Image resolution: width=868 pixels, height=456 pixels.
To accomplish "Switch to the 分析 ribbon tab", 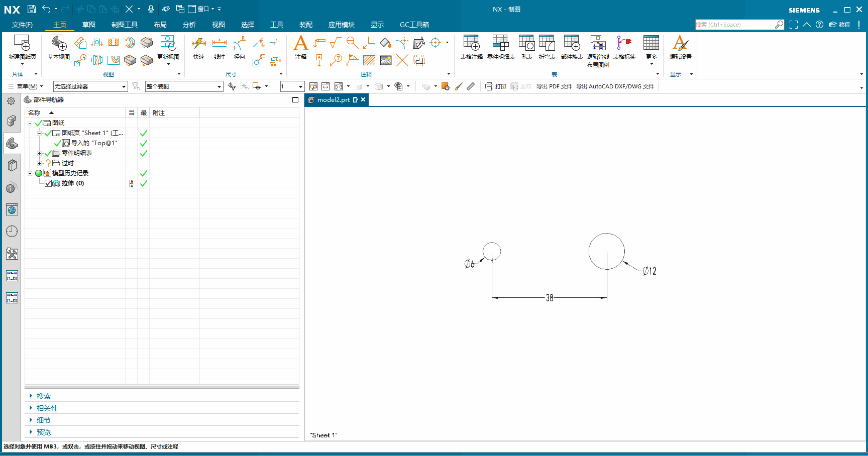I will 189,25.
